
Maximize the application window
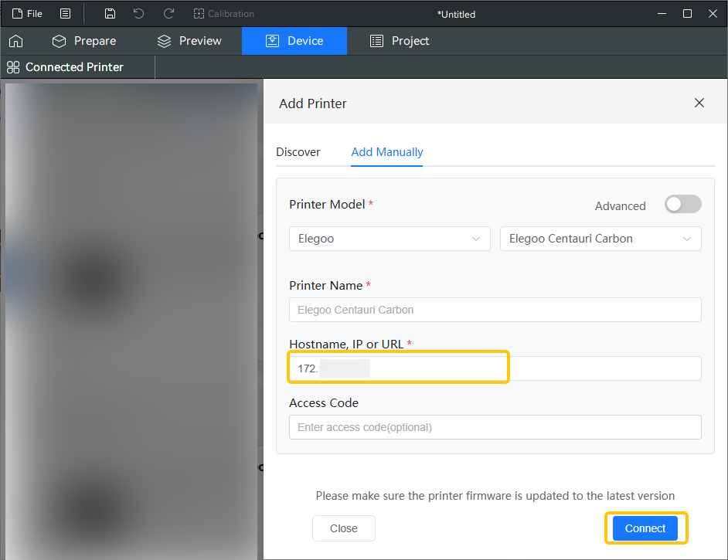point(687,13)
